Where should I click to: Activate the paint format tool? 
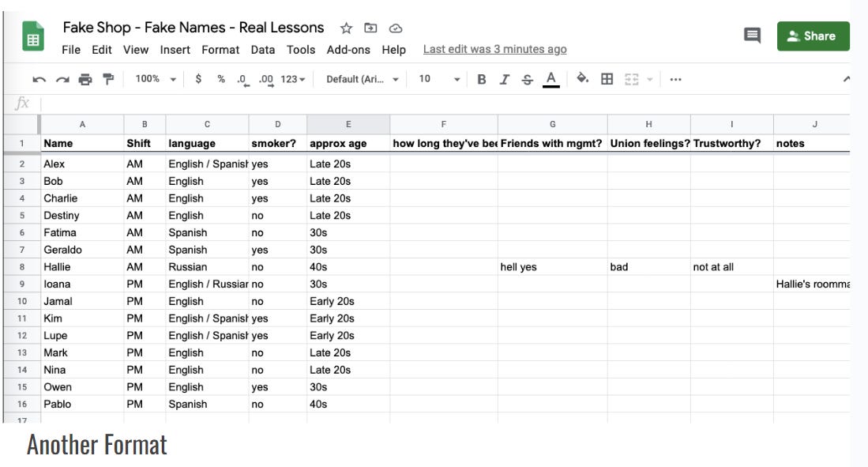coord(108,79)
